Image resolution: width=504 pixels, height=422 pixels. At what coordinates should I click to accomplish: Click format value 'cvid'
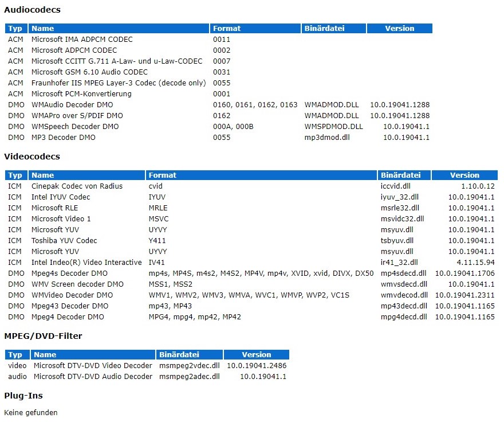(x=155, y=186)
